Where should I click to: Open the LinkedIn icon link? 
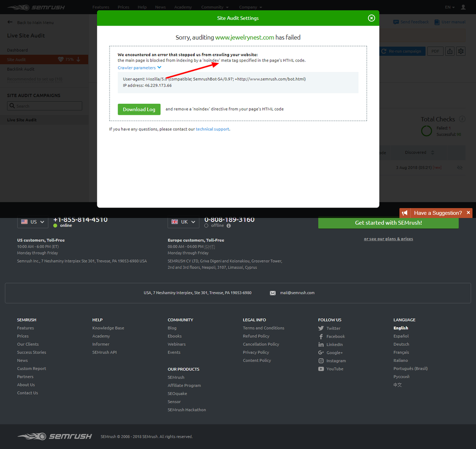pos(321,344)
